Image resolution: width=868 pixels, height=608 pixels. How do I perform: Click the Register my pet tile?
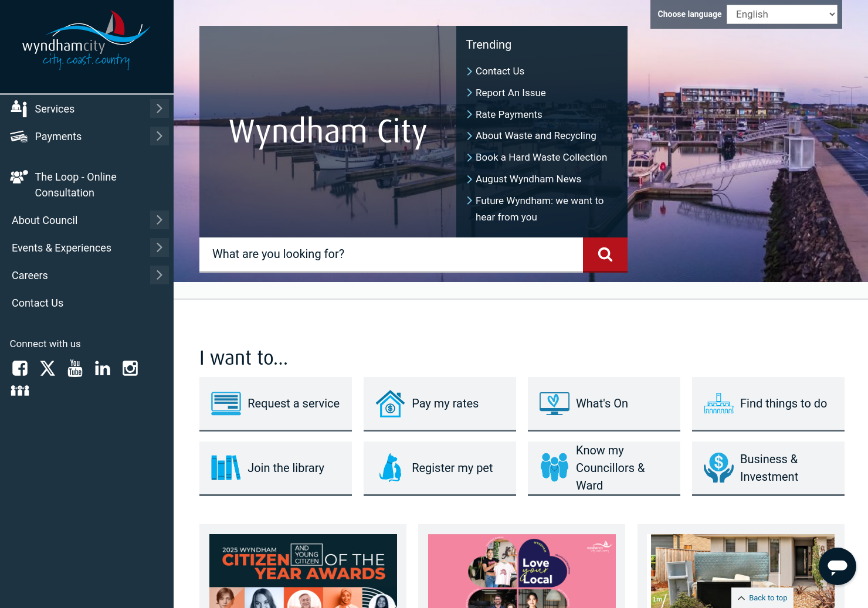click(439, 468)
